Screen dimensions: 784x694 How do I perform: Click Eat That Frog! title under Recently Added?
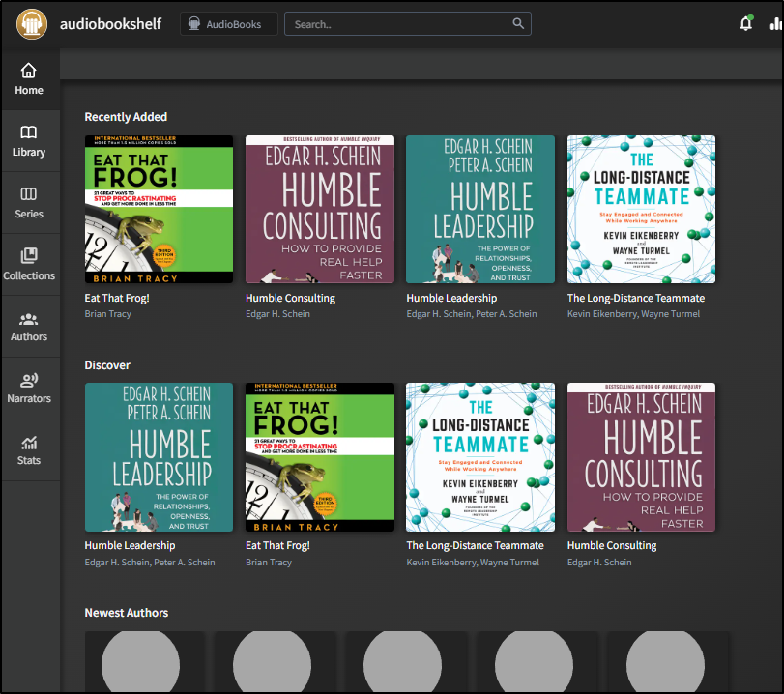117,298
